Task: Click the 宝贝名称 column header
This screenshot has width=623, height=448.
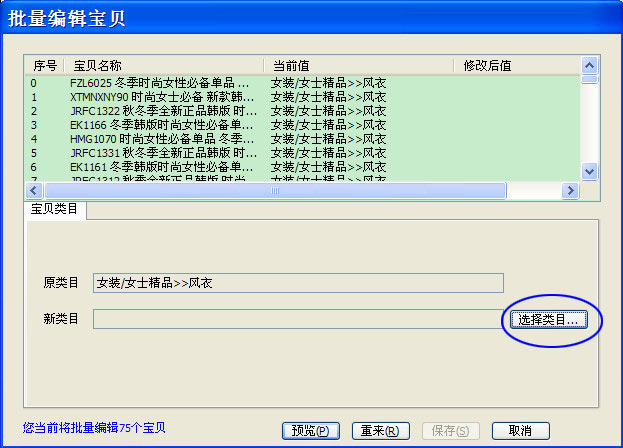Action: coord(160,66)
